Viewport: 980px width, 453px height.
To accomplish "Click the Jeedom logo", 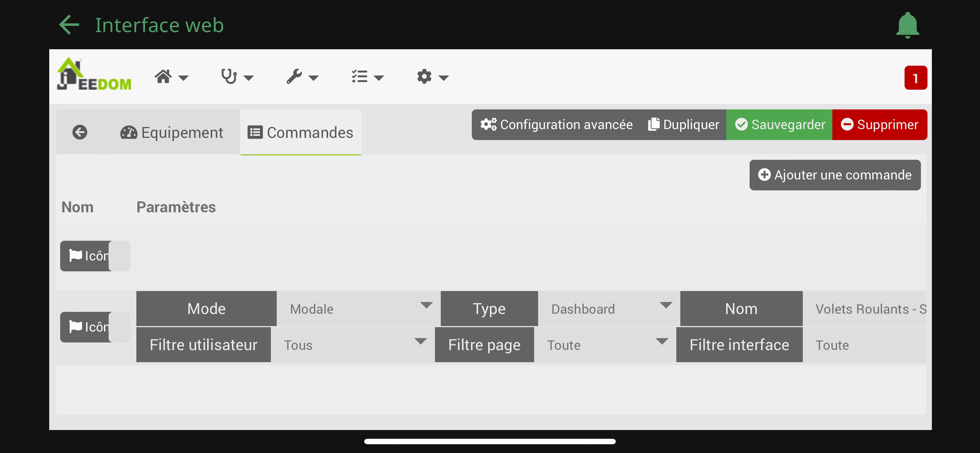I will click(x=94, y=75).
